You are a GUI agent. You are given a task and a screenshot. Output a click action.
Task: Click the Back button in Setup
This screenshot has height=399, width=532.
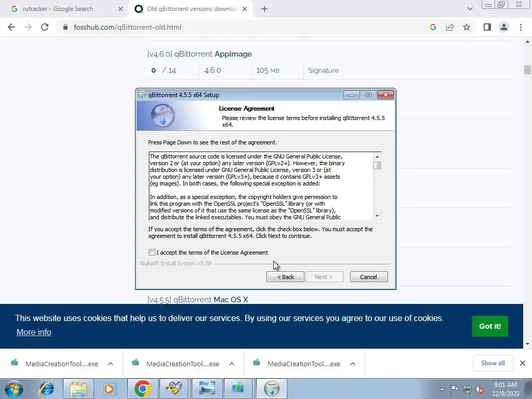pyautogui.click(x=285, y=277)
